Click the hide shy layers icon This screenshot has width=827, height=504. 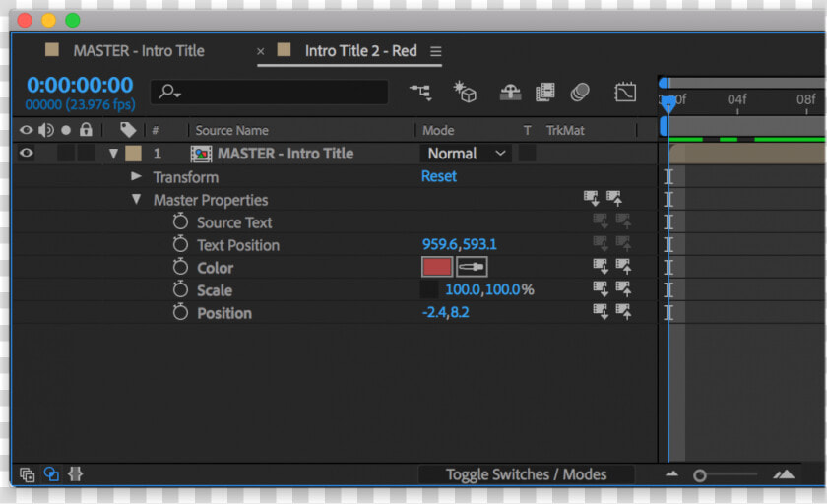point(510,93)
